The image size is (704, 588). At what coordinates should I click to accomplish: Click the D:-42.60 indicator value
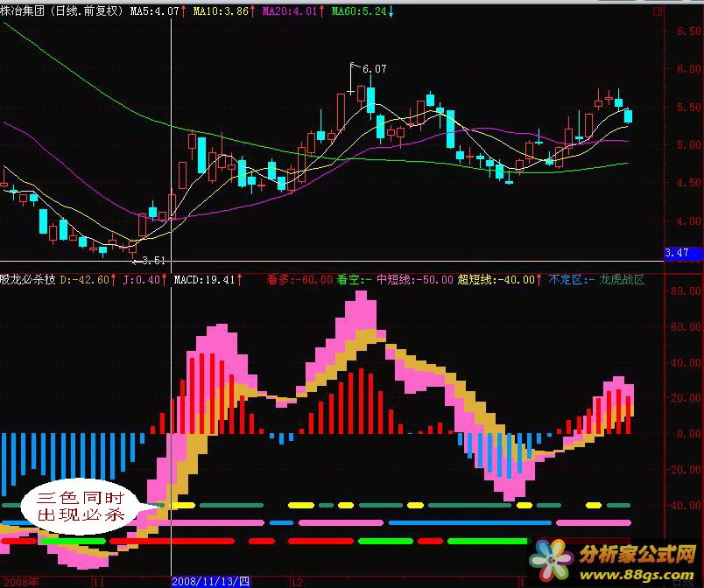[85, 280]
